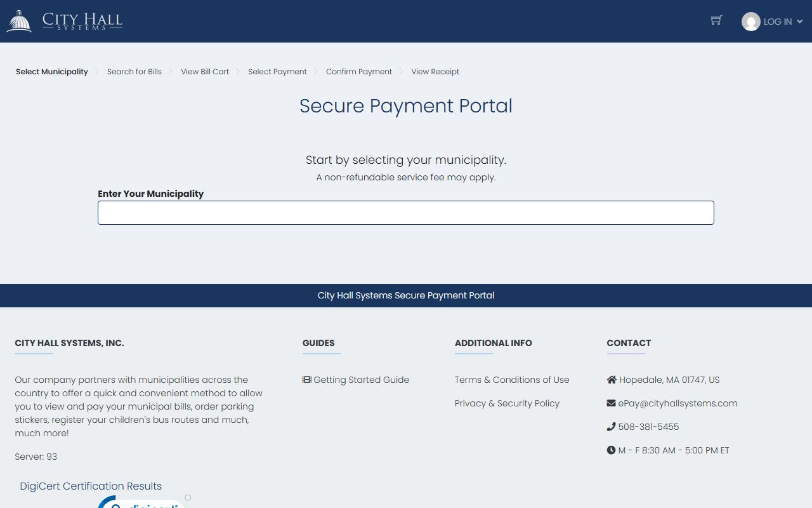The image size is (812, 508).
Task: Select the Select Municipality breadcrumb step
Action: click(x=52, y=72)
